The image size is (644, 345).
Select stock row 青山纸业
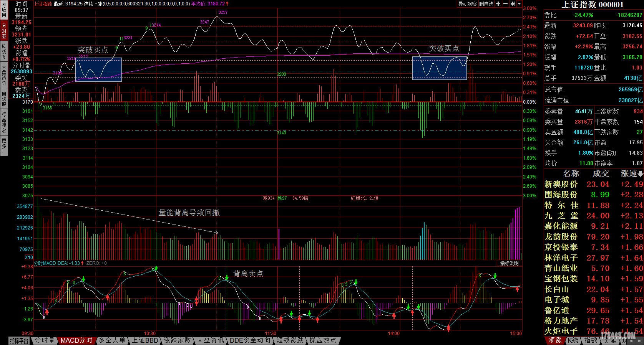[594, 268]
